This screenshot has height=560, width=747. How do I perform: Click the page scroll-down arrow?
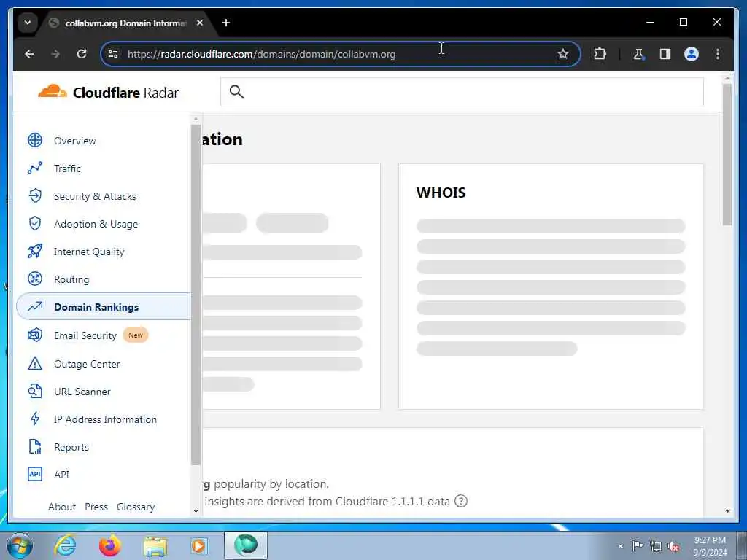727,510
